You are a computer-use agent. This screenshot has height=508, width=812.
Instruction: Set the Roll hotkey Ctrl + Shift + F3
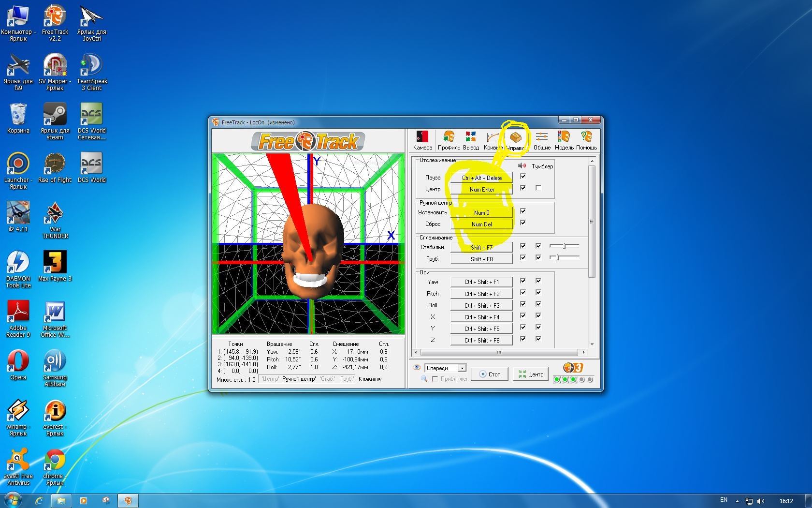click(x=481, y=306)
